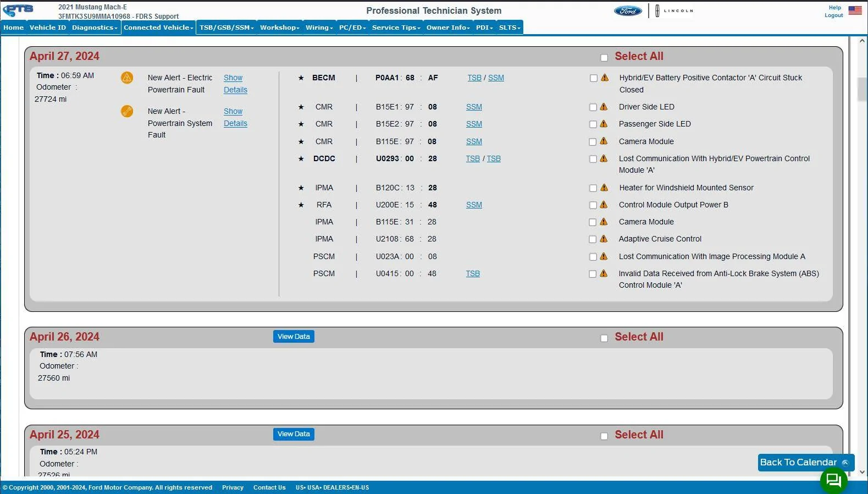The height and width of the screenshot is (494, 868).
Task: Open the TSB link for PSCM U0415
Action: 473,273
